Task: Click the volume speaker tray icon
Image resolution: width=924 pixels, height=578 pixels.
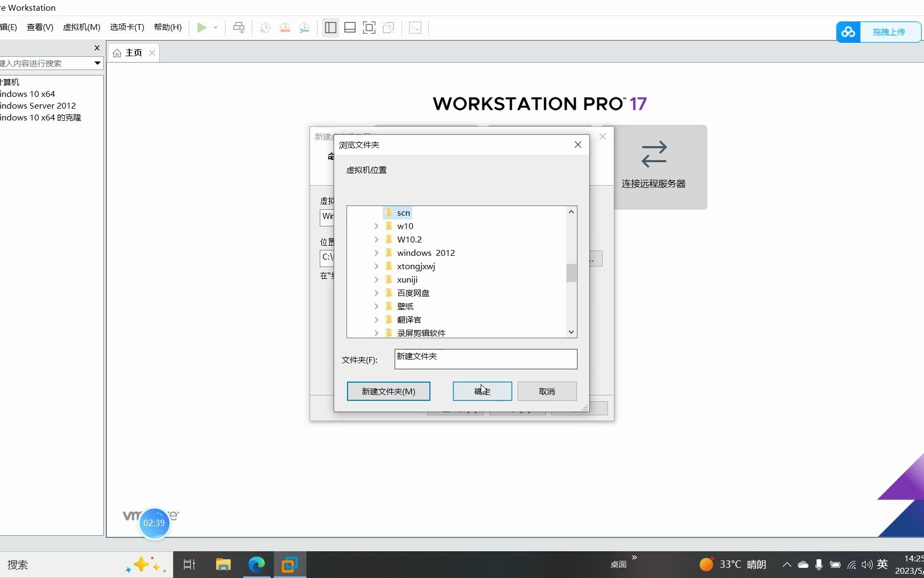Action: [867, 565]
